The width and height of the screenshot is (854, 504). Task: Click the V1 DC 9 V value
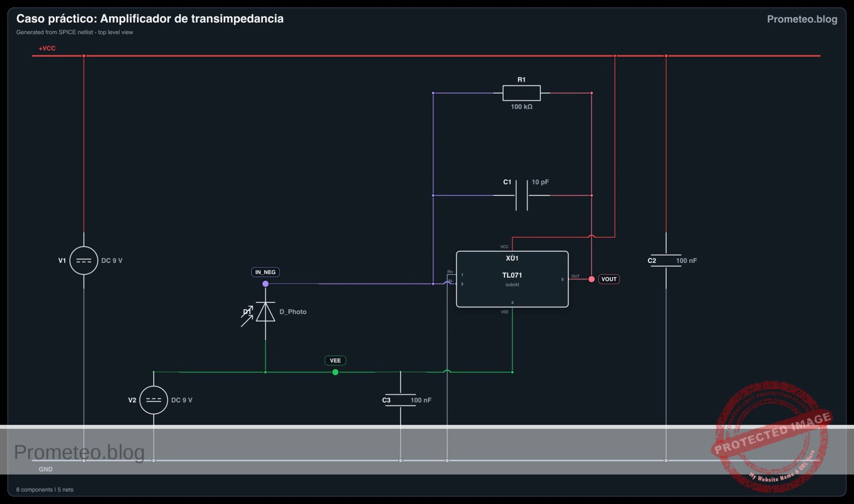click(112, 261)
